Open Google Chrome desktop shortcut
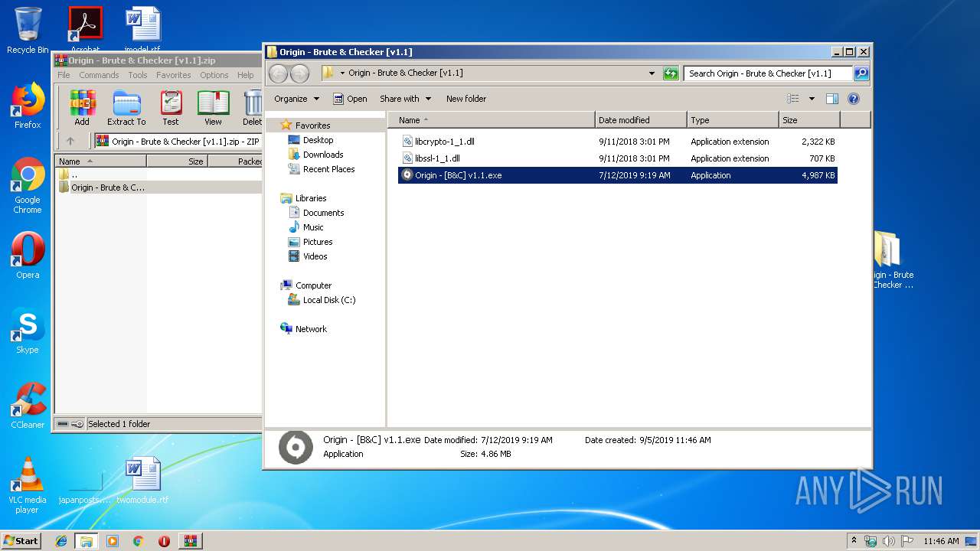This screenshot has height=551, width=980. click(28, 186)
